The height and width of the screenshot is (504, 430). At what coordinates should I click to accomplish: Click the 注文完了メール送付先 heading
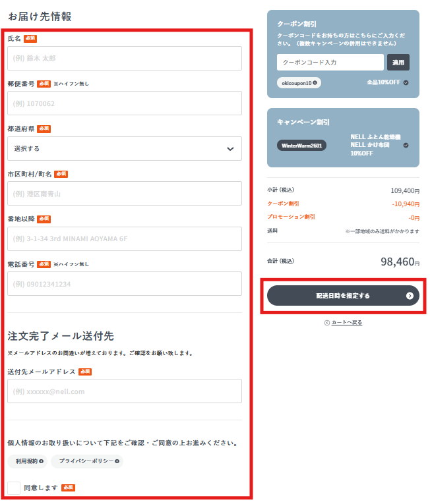tap(61, 336)
